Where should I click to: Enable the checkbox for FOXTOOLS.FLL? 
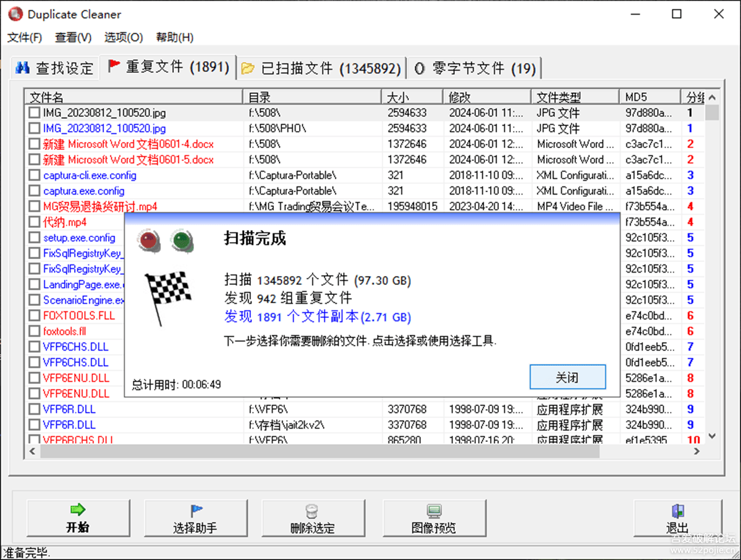33,316
